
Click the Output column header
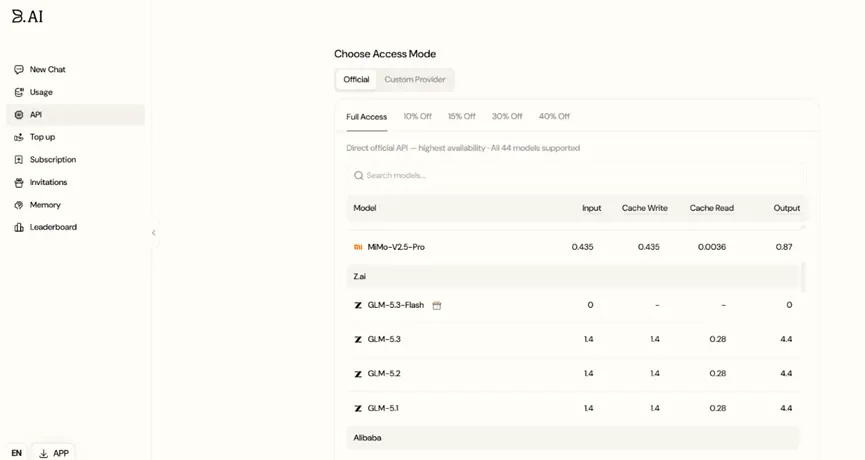[787, 208]
